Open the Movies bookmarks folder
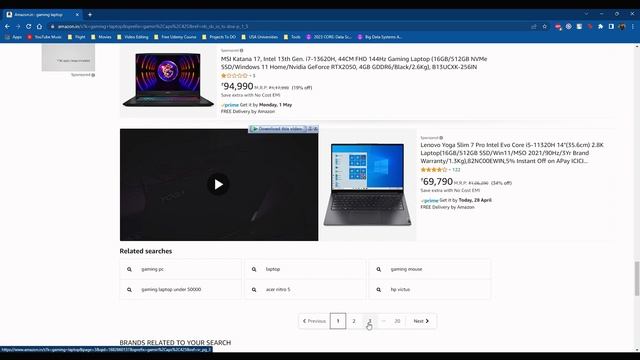The image size is (640, 360). click(x=101, y=37)
